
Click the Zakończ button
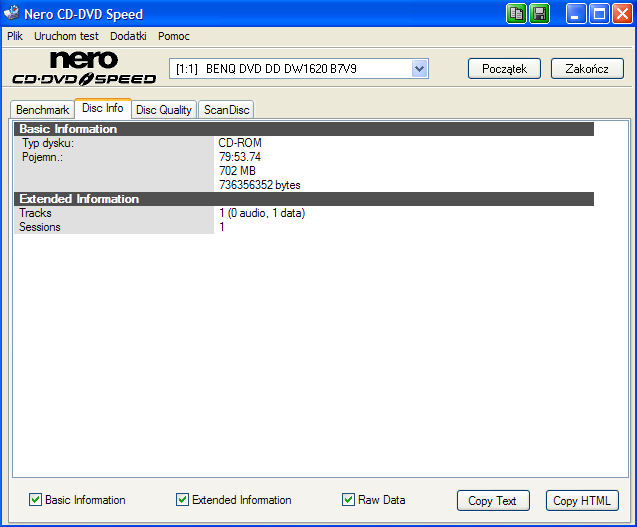pyautogui.click(x=587, y=69)
